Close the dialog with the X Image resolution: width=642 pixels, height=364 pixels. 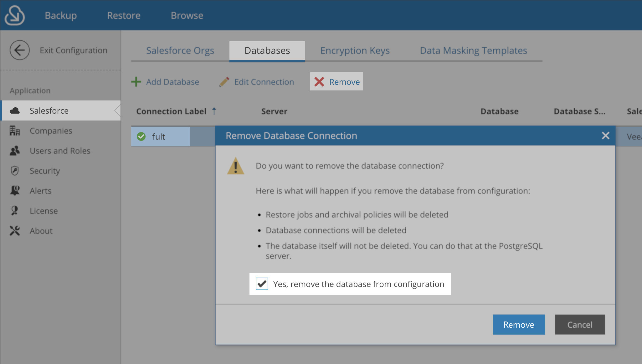point(605,135)
